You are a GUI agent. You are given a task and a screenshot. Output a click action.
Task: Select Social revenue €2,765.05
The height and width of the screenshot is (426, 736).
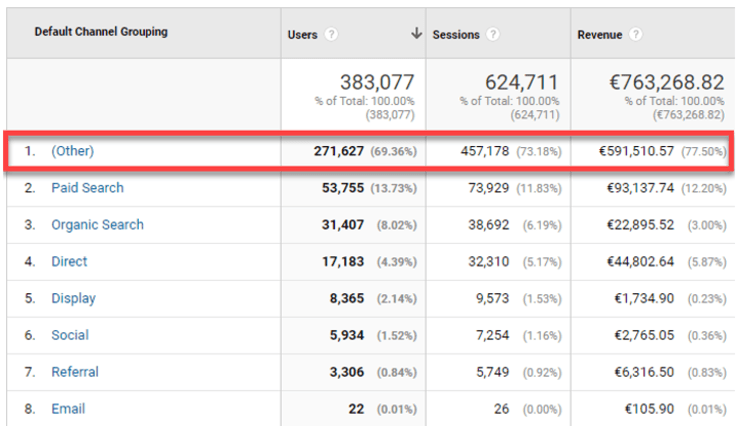click(644, 335)
